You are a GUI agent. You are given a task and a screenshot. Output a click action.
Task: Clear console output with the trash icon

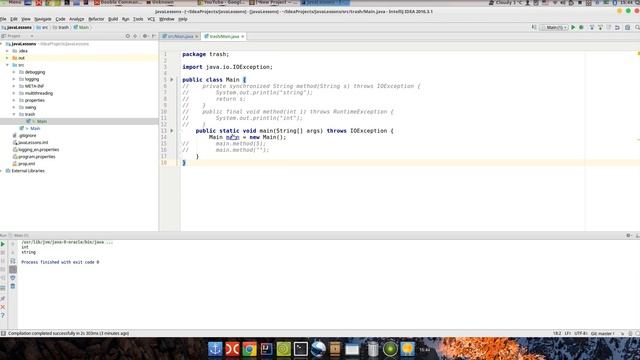tap(13, 286)
